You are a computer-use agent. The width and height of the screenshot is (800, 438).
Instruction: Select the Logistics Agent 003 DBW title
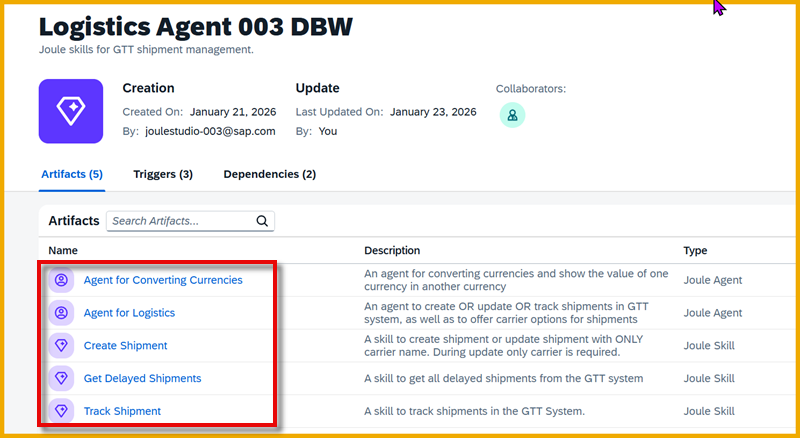196,27
